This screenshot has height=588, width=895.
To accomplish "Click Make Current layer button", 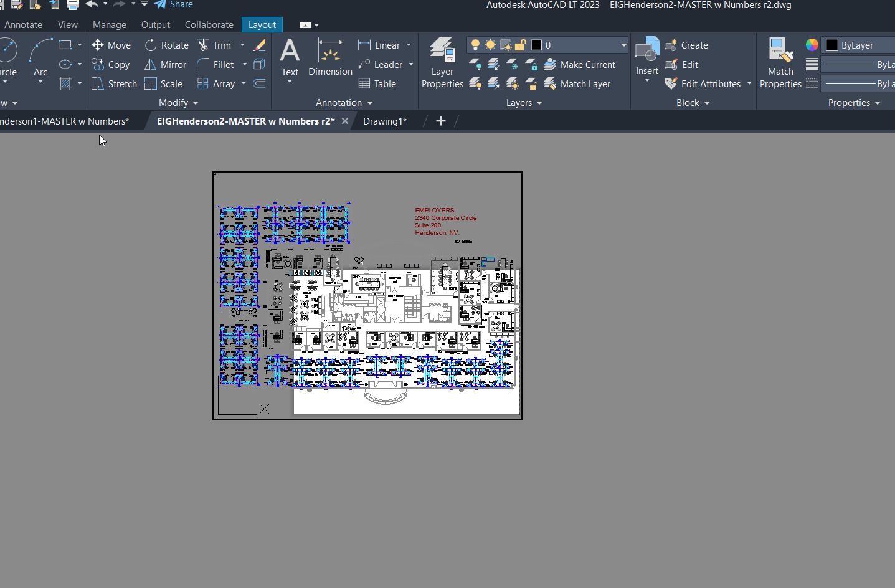I will coord(579,64).
